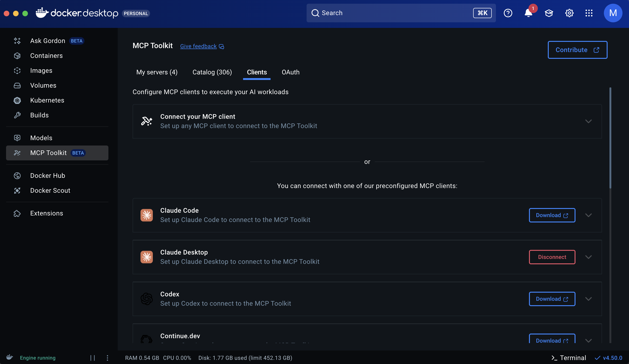The image size is (629, 364).
Task: Switch to the Catalog (306) tab
Action: tap(212, 72)
